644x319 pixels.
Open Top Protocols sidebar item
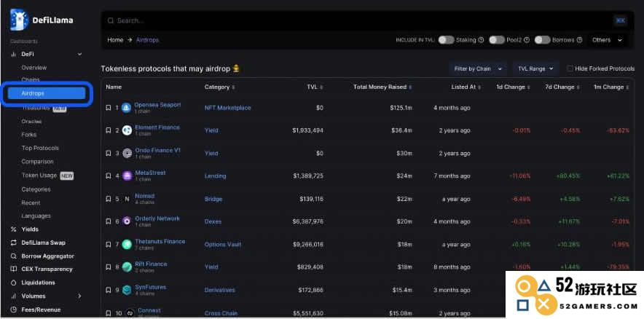click(x=40, y=148)
